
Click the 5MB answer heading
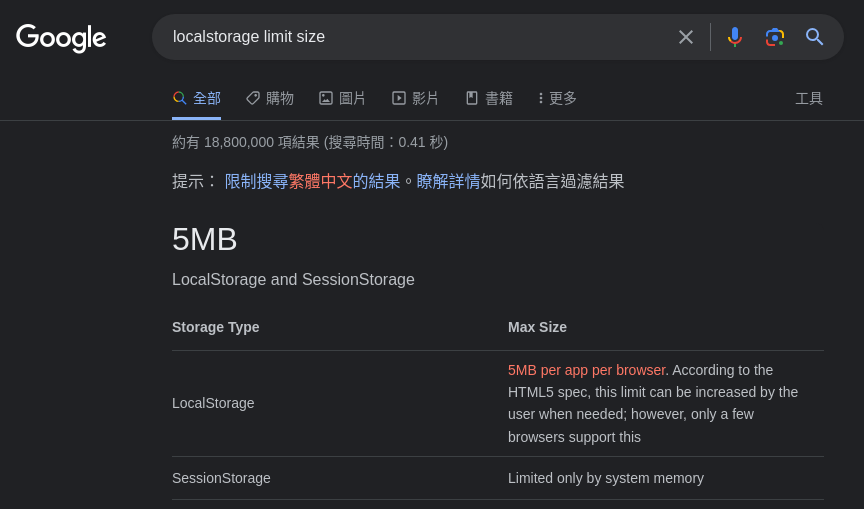click(x=204, y=239)
